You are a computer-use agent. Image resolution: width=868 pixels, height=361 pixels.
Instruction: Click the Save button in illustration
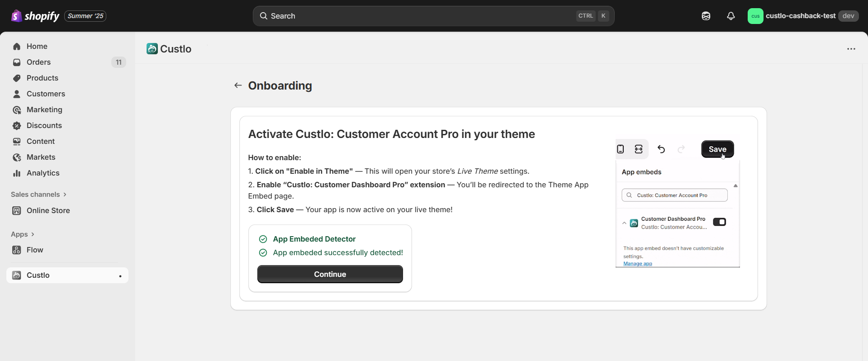click(x=717, y=149)
